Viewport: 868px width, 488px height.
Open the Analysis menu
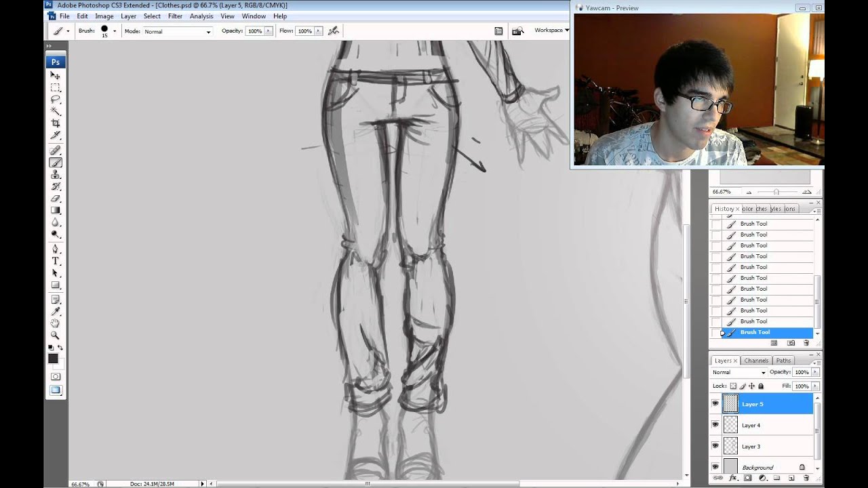click(x=201, y=16)
